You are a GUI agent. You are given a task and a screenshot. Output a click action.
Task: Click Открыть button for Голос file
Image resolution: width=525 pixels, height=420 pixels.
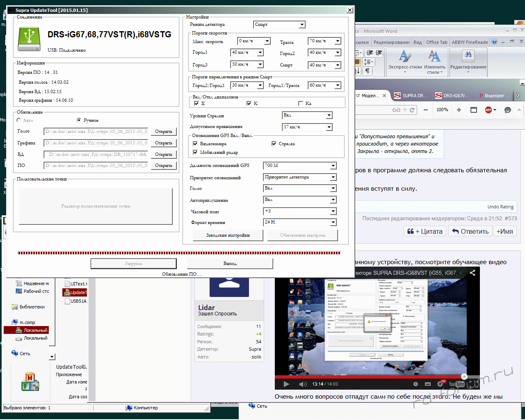[164, 132]
